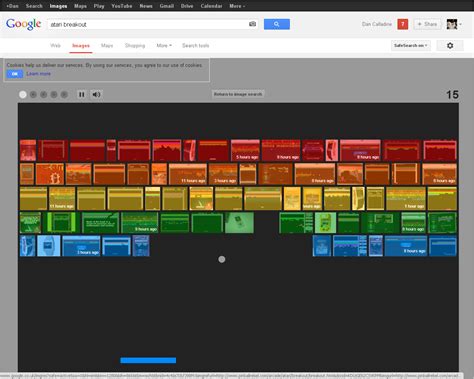Open Images in the top black bar
Viewport: 474px width, 379px height.
click(58, 6)
